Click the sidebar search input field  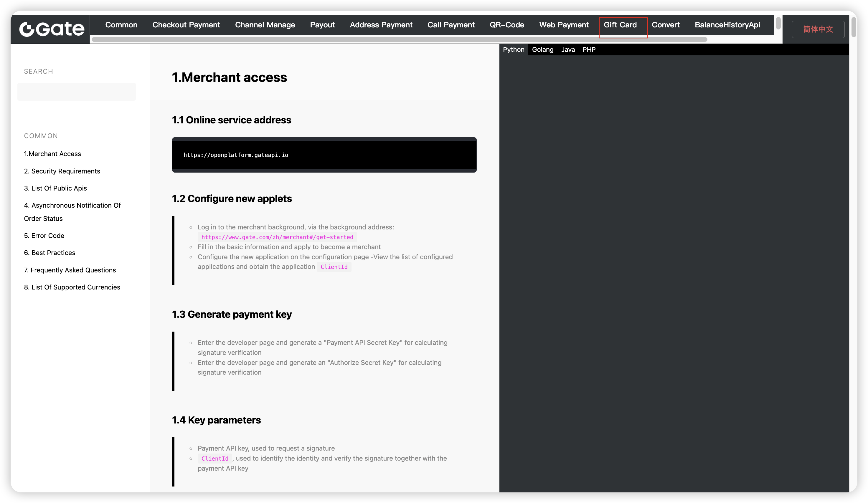(x=77, y=92)
